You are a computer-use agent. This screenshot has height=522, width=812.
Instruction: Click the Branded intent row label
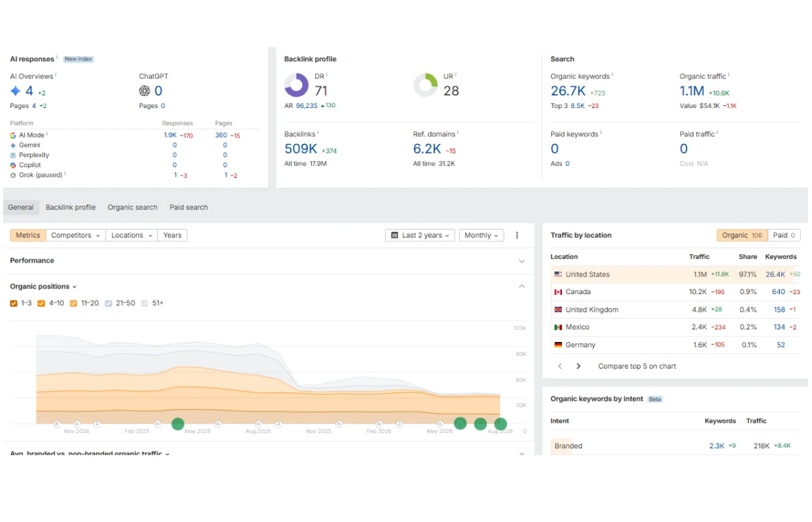coord(568,446)
